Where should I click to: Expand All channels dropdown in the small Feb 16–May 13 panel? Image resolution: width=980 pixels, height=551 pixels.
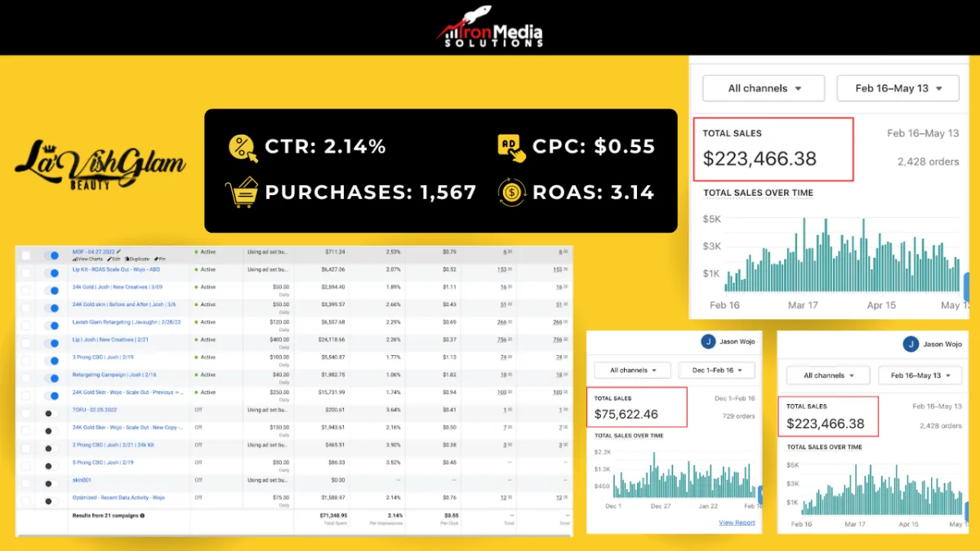(828, 375)
